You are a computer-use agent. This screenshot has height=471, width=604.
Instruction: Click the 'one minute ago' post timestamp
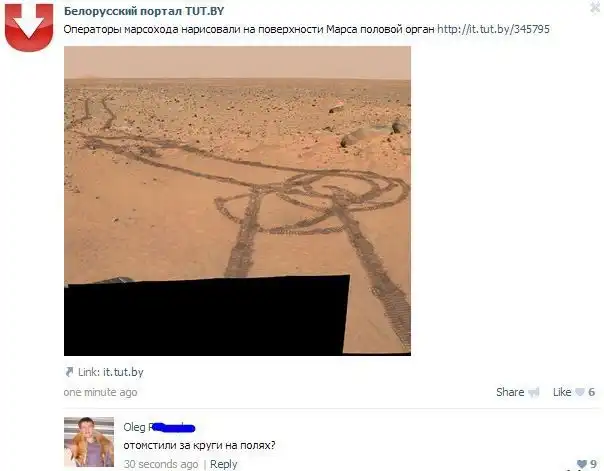click(x=101, y=392)
